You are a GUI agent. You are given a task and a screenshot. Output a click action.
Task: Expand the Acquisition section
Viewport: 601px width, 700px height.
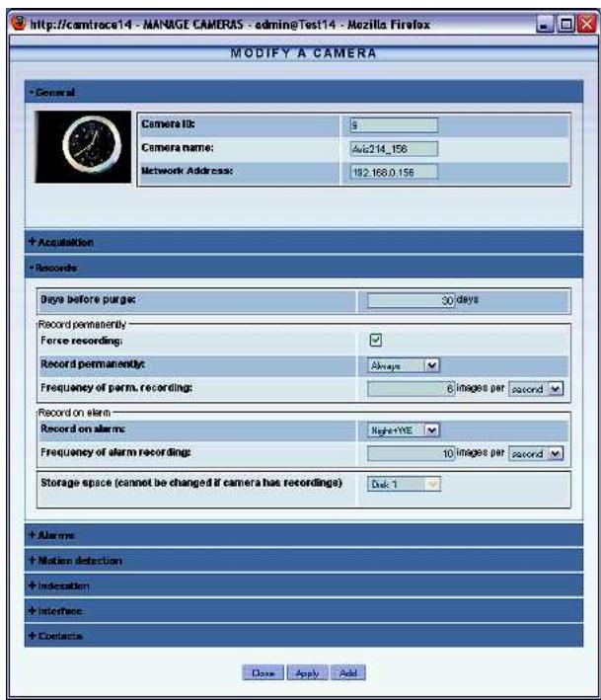point(303,242)
